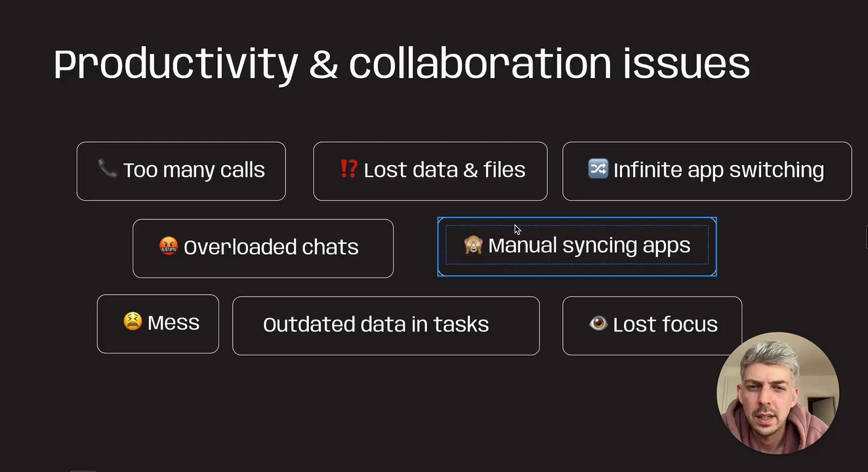This screenshot has width=868, height=472.
Task: Click the red exclamation question mark emoji
Action: click(348, 169)
